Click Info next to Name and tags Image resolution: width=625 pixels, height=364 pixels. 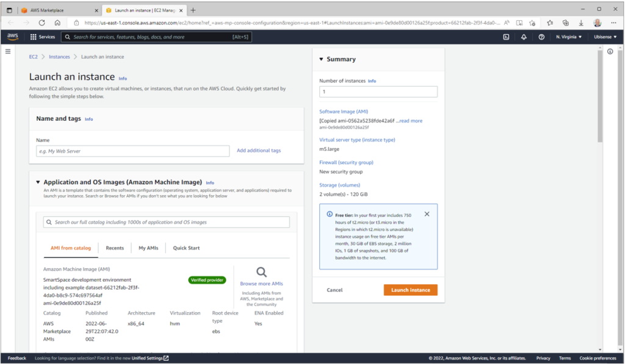coord(89,119)
